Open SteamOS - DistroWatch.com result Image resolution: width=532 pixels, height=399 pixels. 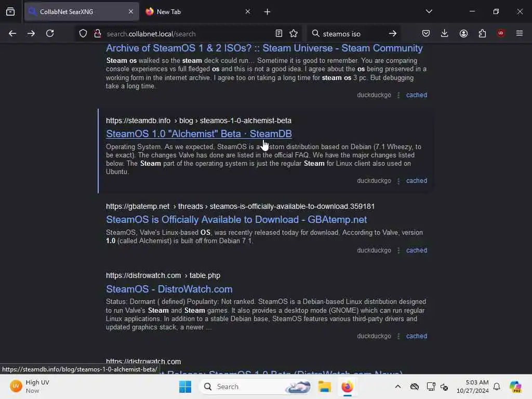click(169, 289)
